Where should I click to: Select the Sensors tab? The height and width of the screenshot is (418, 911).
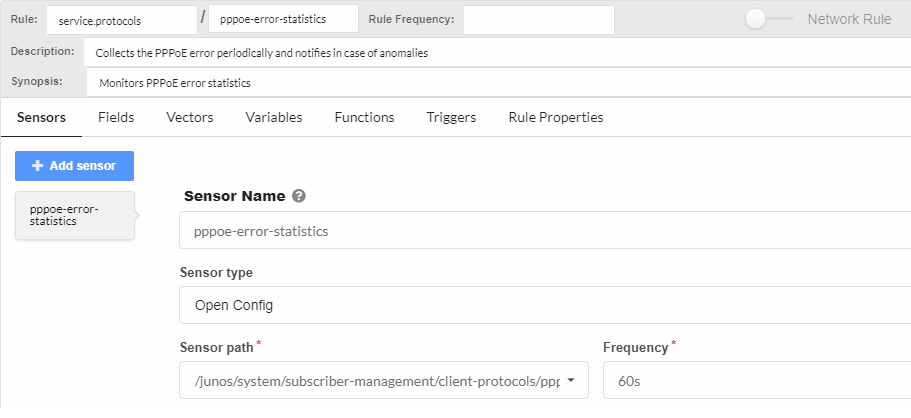click(x=42, y=117)
